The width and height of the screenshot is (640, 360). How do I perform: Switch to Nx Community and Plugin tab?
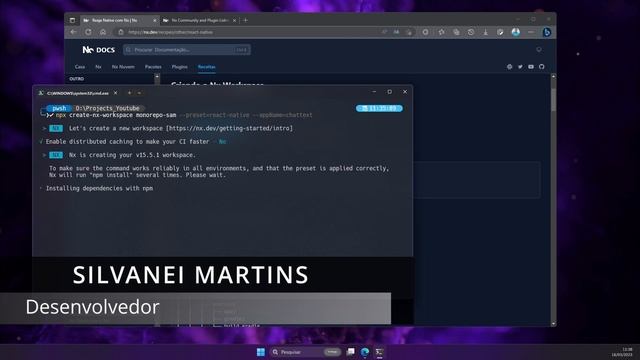[199, 20]
